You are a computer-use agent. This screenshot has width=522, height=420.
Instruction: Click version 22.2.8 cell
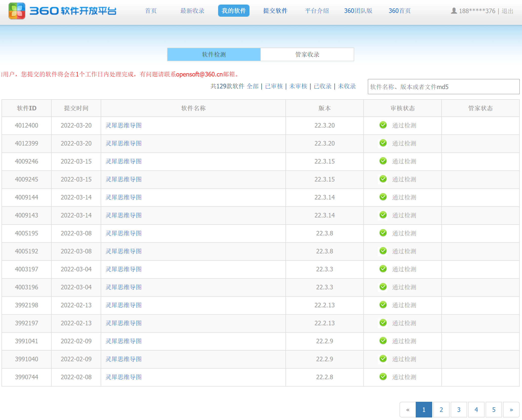pos(325,377)
